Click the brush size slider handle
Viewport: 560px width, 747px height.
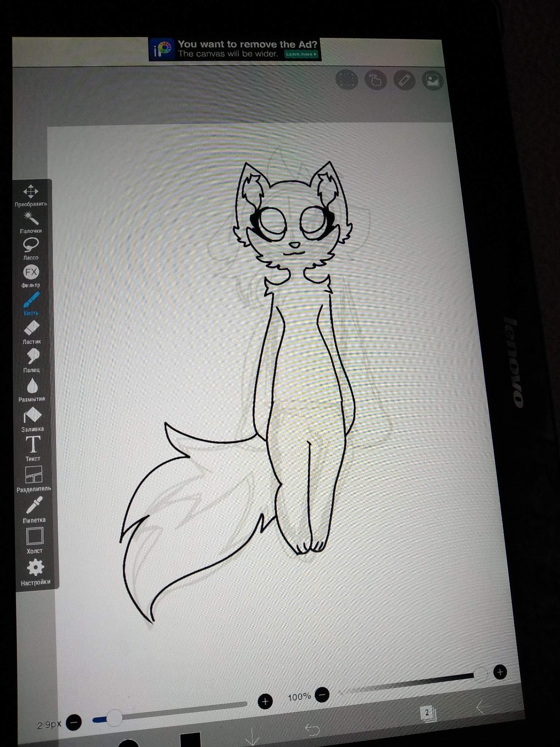pos(114,718)
